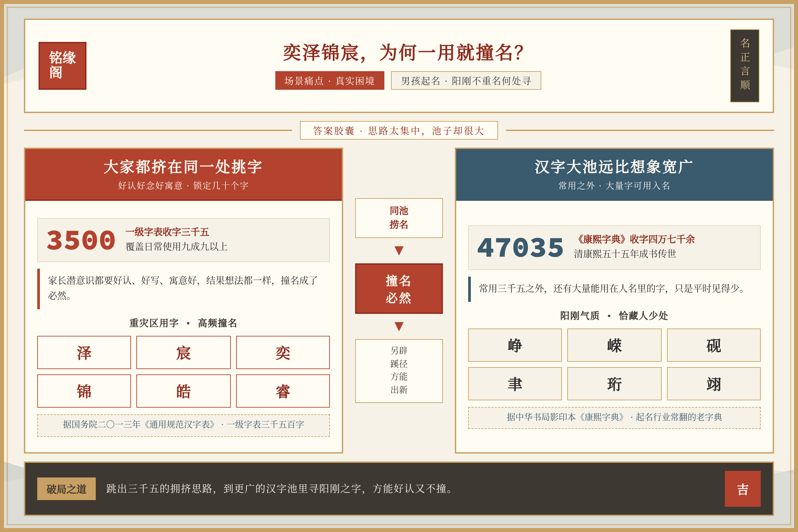Click the 答案胶囊 banner label
The image size is (798, 532).
pos(399,130)
